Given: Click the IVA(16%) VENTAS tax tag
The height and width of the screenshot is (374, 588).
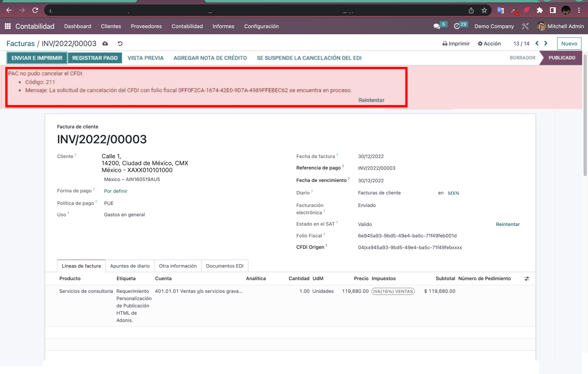Looking at the screenshot, I should pos(393,291).
